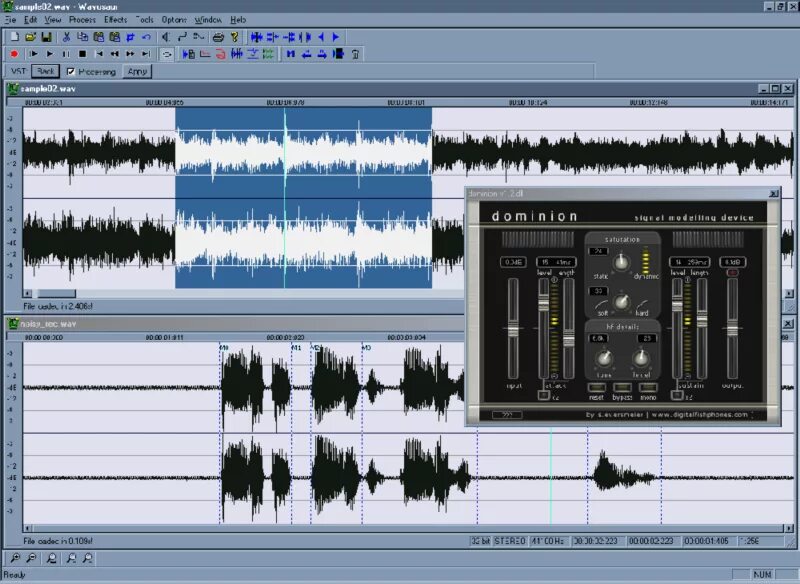Viewport: 800px width, 584px height.
Task: Click the print icon in toolbar
Action: pyautogui.click(x=218, y=37)
